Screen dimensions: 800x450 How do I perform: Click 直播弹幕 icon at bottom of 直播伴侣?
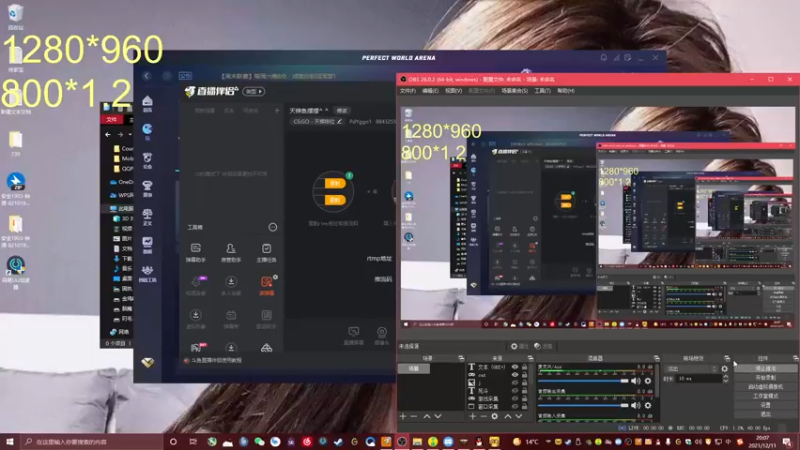tap(353, 336)
